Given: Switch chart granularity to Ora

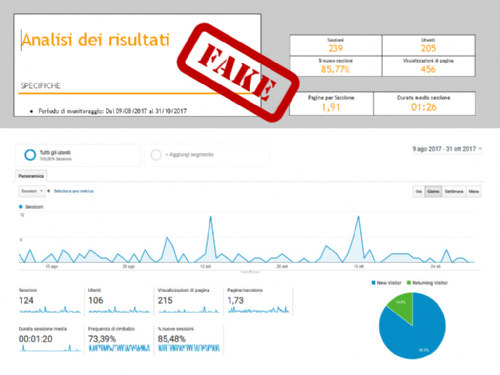Looking at the screenshot, I should tap(419, 191).
